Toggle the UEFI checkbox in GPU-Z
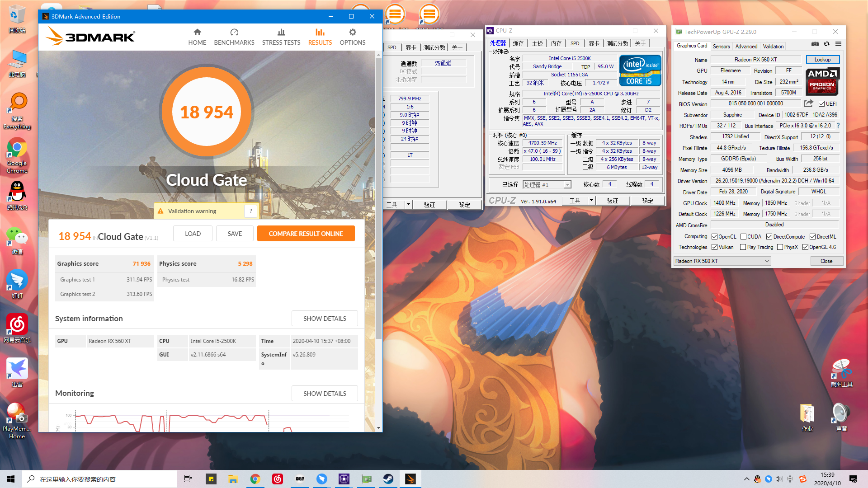The height and width of the screenshot is (488, 868). click(821, 104)
